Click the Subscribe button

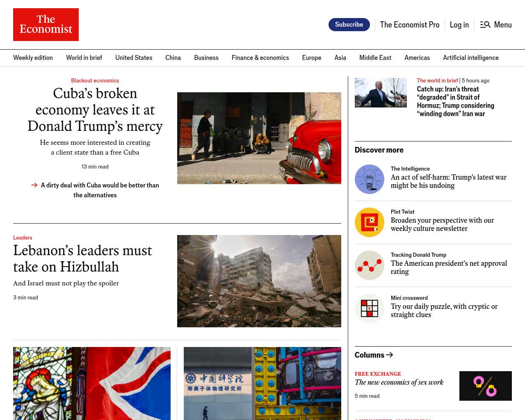(349, 25)
